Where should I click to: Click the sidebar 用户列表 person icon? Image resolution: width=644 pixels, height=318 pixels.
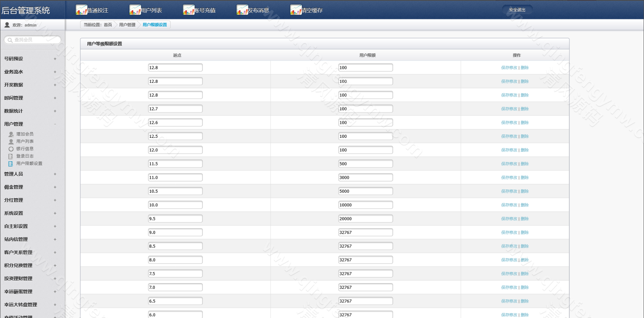point(11,141)
